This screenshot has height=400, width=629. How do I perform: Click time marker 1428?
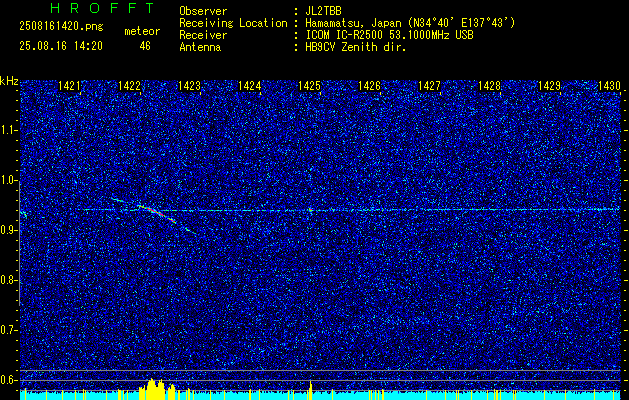(489, 85)
